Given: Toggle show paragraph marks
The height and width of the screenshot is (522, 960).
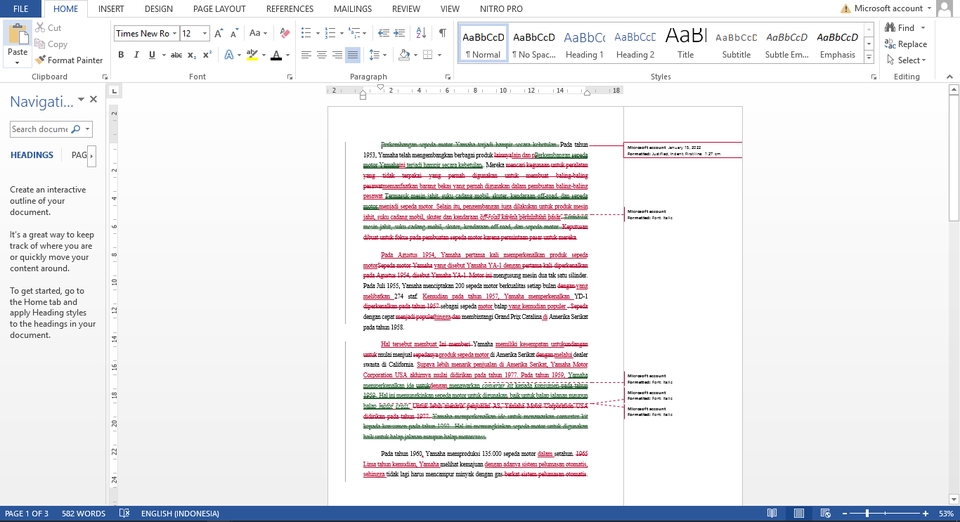Looking at the screenshot, I should point(442,33).
